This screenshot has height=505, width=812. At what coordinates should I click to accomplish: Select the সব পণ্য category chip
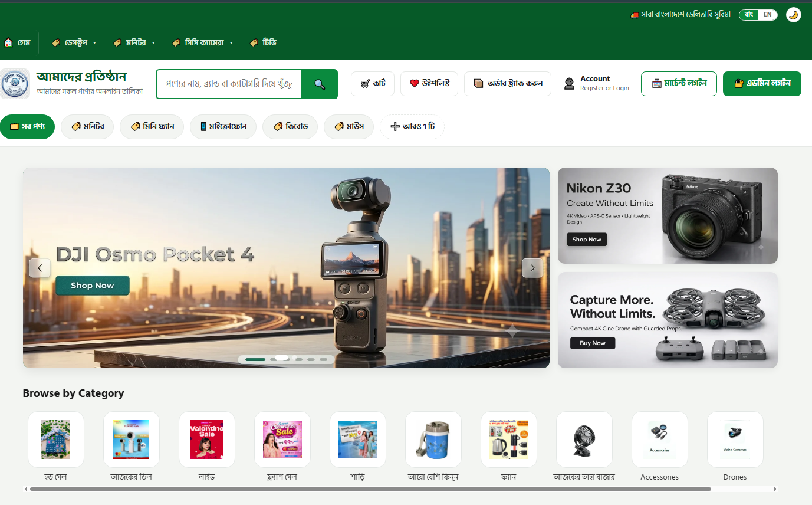[27, 127]
